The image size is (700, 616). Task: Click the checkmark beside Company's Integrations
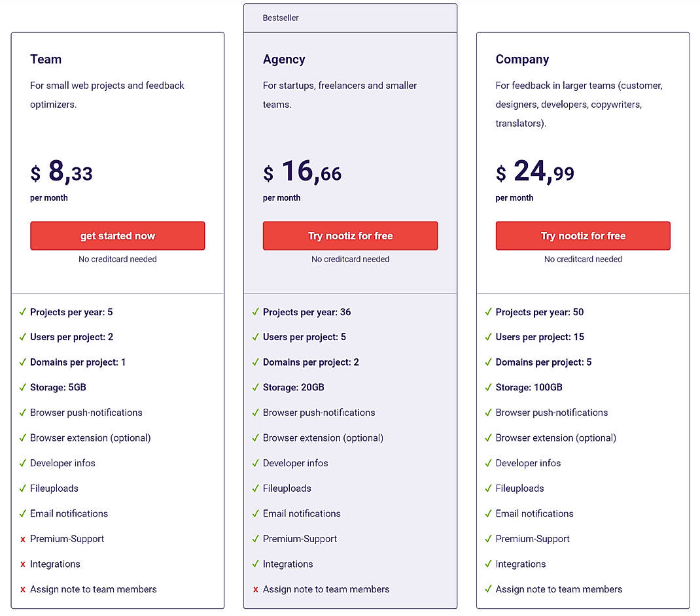(x=487, y=564)
